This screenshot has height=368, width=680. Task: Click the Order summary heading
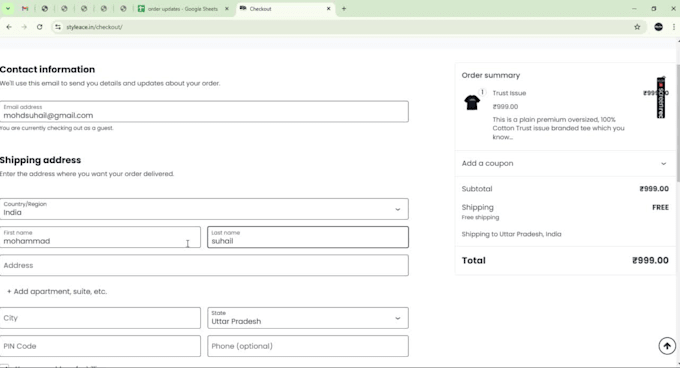click(490, 75)
